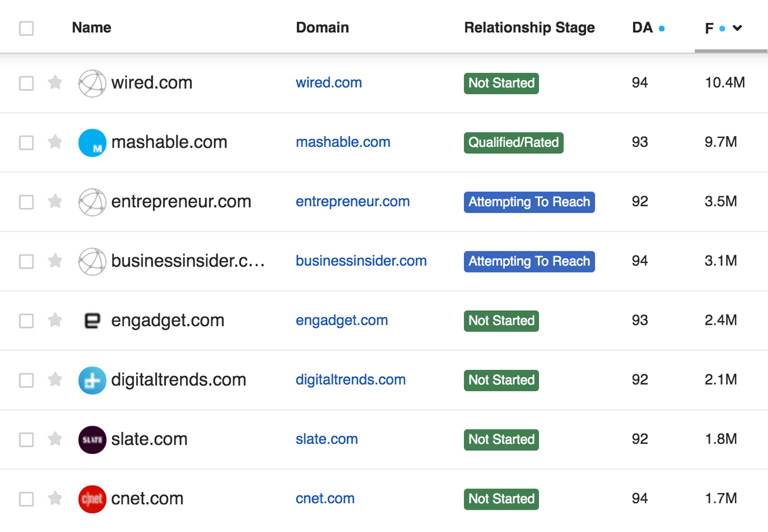Sort by the Relationship Stage header
The height and width of the screenshot is (532, 768).
coord(529,28)
